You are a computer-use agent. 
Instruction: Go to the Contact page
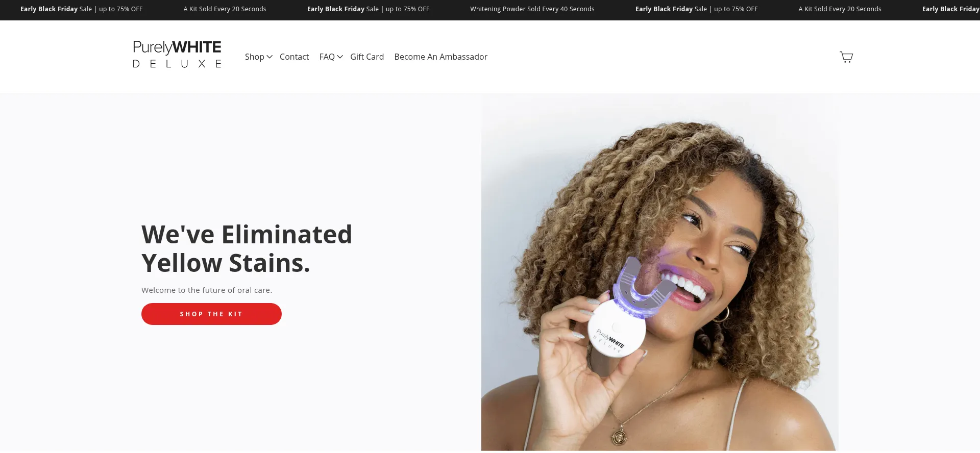[294, 57]
